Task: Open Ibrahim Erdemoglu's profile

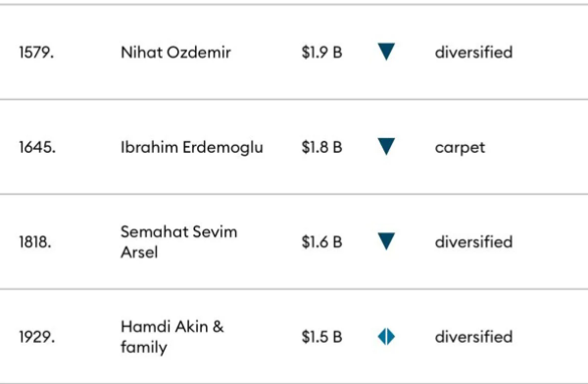Action: point(192,147)
